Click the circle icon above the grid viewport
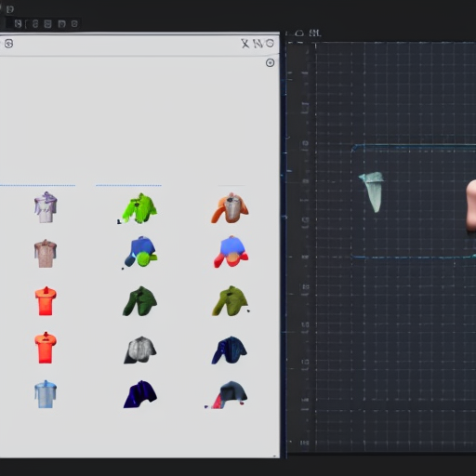This screenshot has height=476, width=476. click(x=299, y=33)
